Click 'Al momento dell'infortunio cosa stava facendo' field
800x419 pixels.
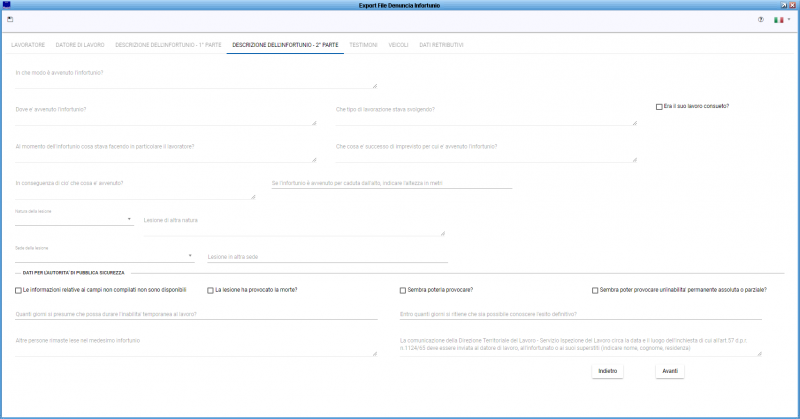click(166, 152)
